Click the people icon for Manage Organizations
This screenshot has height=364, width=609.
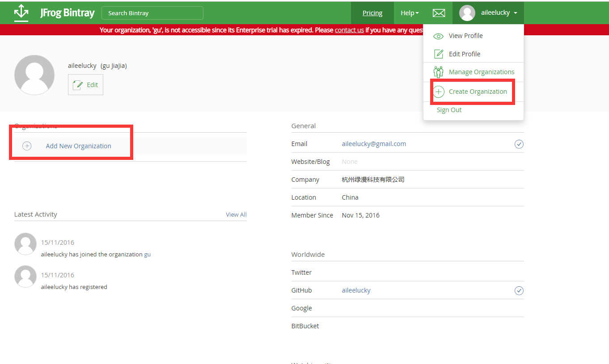click(438, 72)
